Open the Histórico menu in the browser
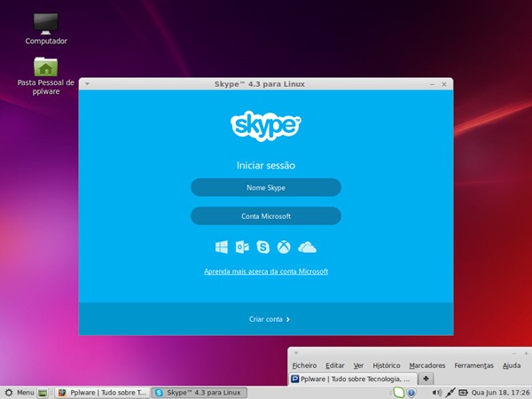Image resolution: width=532 pixels, height=399 pixels. pos(387,365)
